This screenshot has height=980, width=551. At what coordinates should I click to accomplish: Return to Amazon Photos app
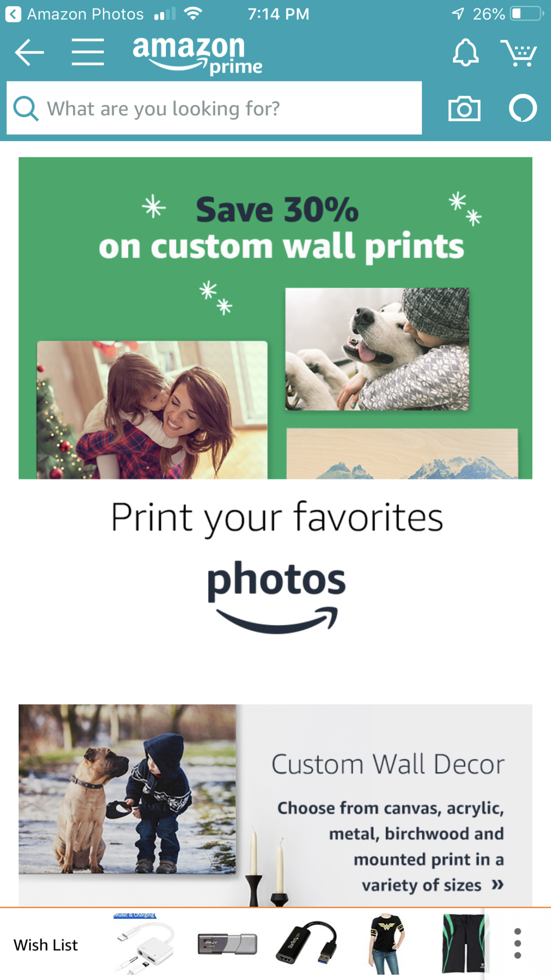click(75, 14)
